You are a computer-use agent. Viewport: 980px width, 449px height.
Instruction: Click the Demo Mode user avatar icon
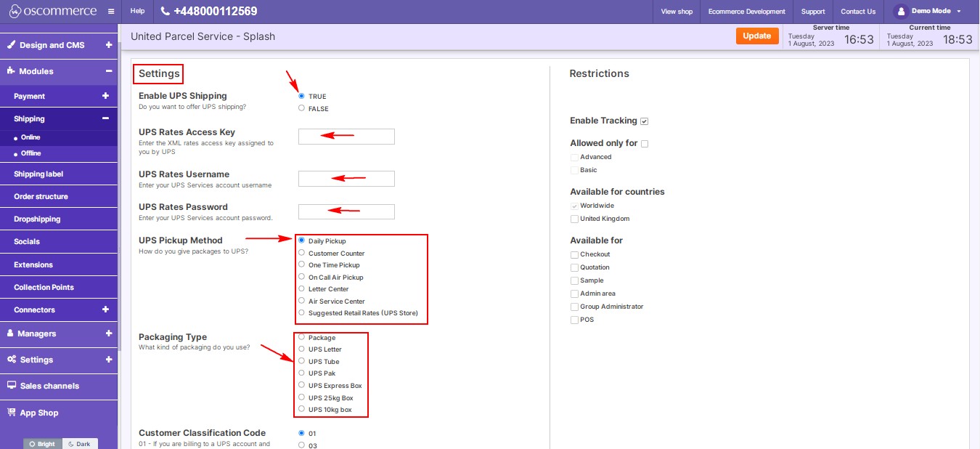[901, 12]
